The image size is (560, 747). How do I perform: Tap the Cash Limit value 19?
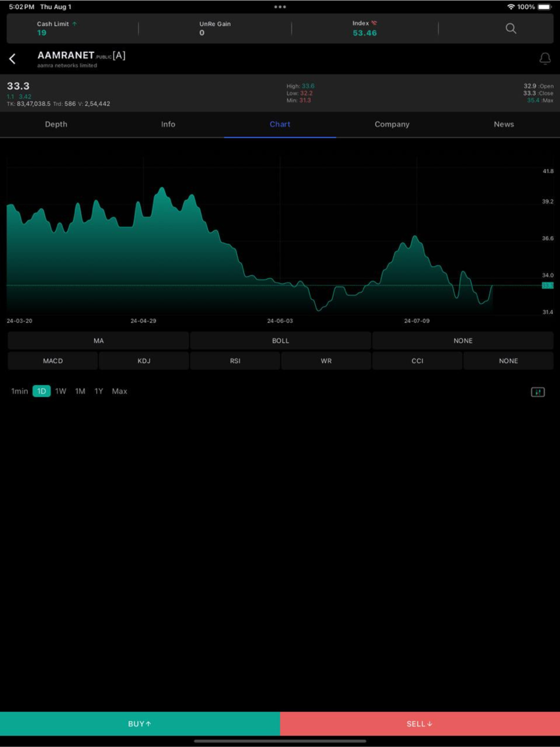(x=41, y=33)
